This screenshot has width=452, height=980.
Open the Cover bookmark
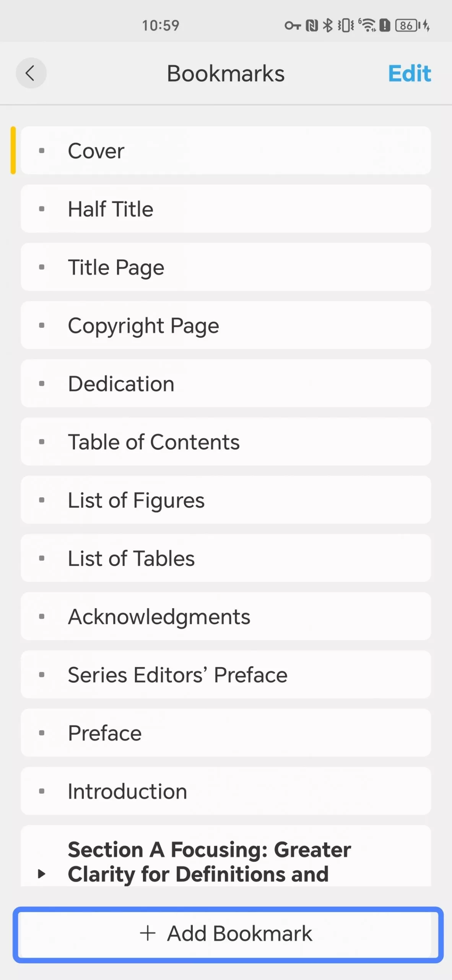tap(226, 150)
